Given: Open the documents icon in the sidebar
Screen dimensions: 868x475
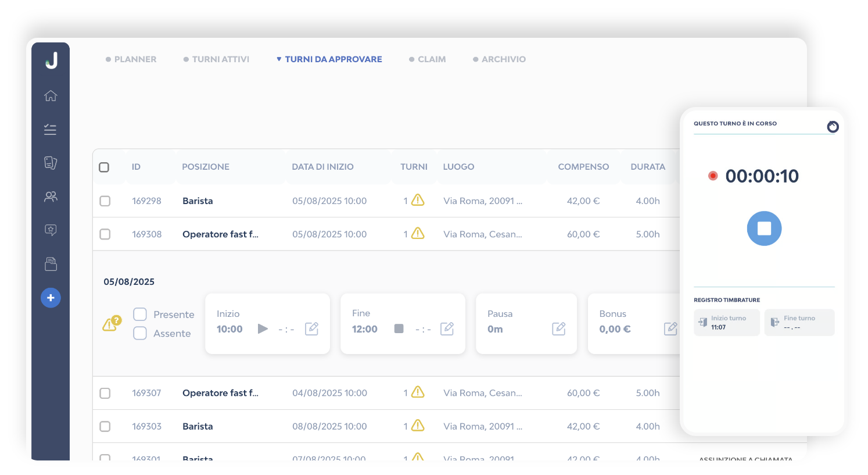Looking at the screenshot, I should [51, 163].
